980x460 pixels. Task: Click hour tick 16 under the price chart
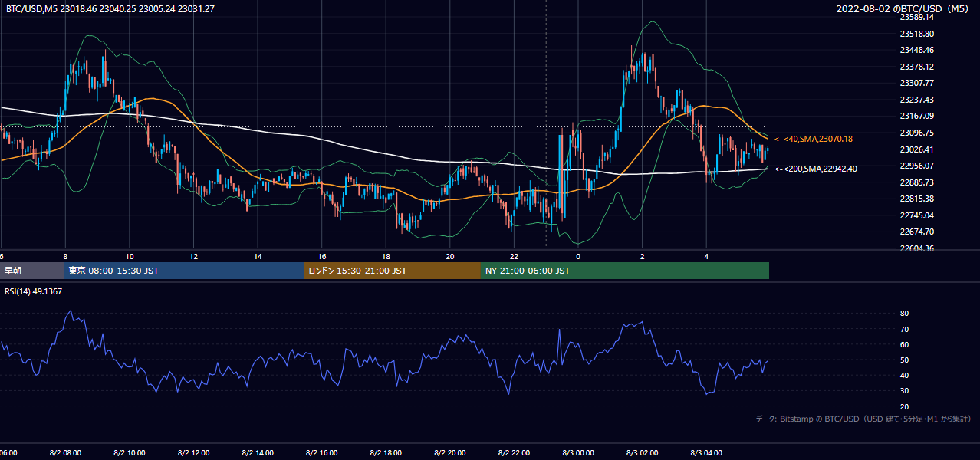coord(322,256)
